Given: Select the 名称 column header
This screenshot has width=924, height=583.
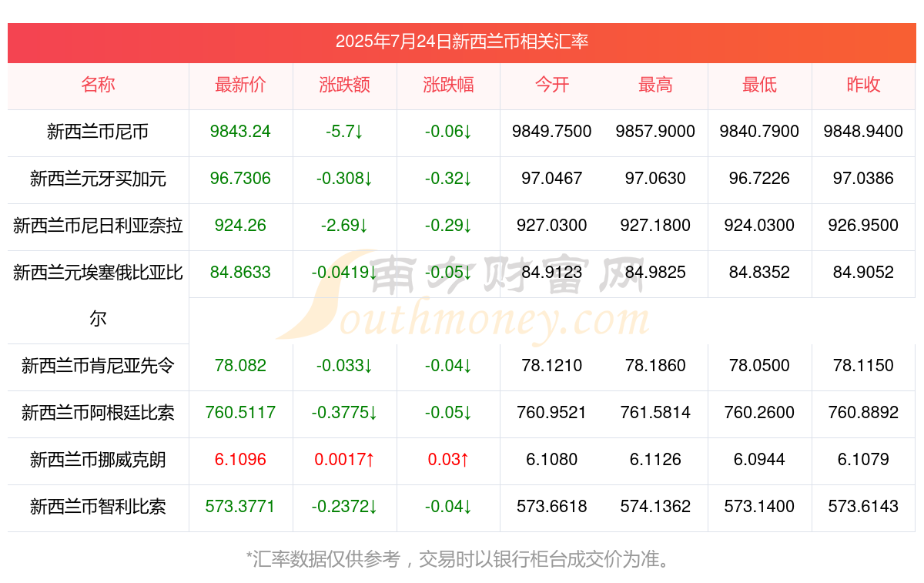Looking at the screenshot, I should click(x=98, y=85).
